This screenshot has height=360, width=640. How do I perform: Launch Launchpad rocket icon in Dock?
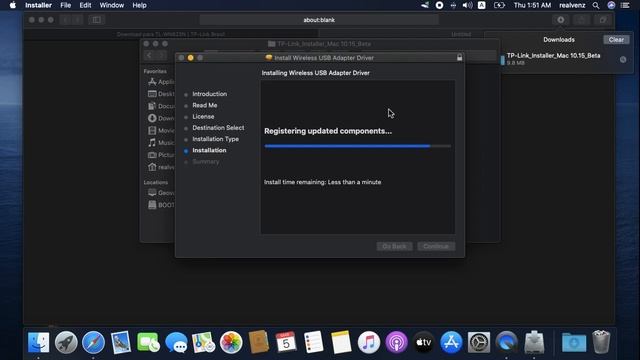[x=66, y=342]
